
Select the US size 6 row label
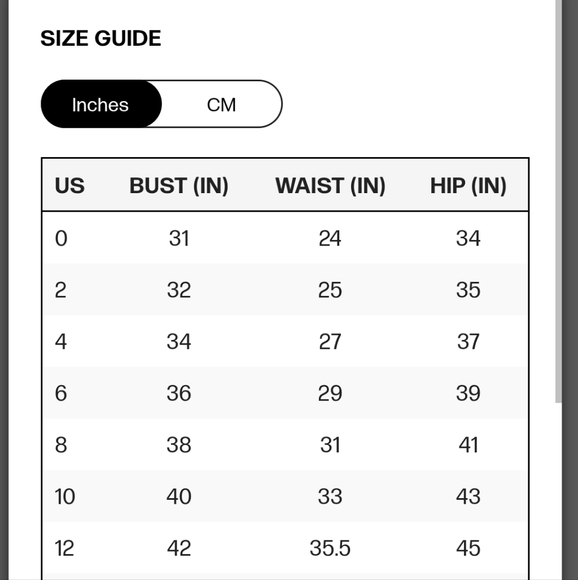pos(61,393)
